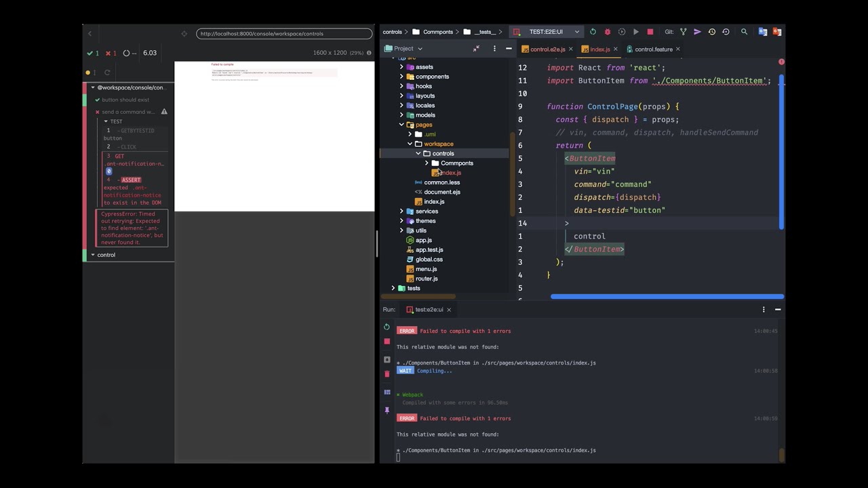Click Cypress back arrow icon
Screen dimensions: 868x488
[90, 33]
